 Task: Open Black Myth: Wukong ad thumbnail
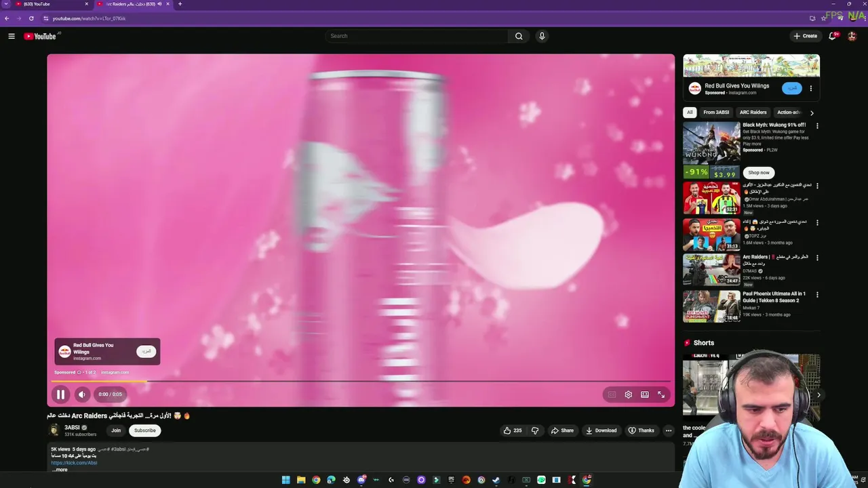pos(711,150)
